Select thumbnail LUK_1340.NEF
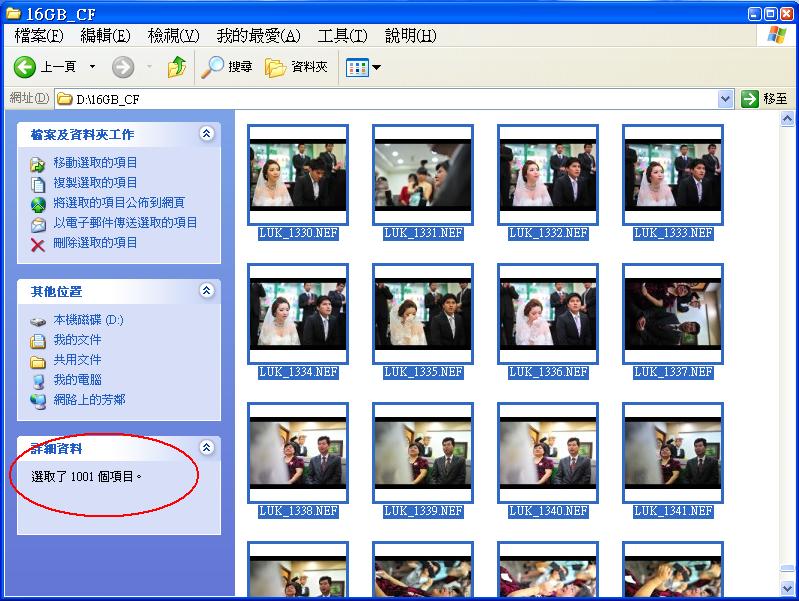This screenshot has height=601, width=799. tap(548, 453)
